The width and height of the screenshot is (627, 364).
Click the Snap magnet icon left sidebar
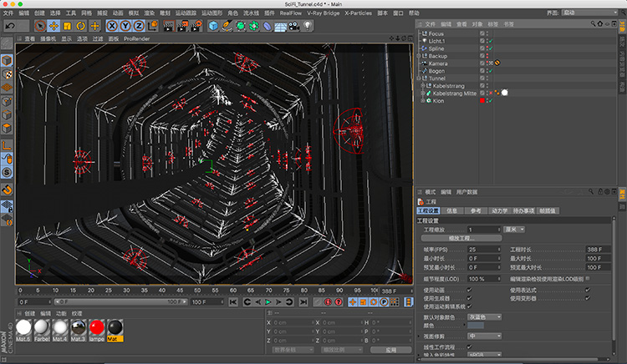click(x=7, y=190)
